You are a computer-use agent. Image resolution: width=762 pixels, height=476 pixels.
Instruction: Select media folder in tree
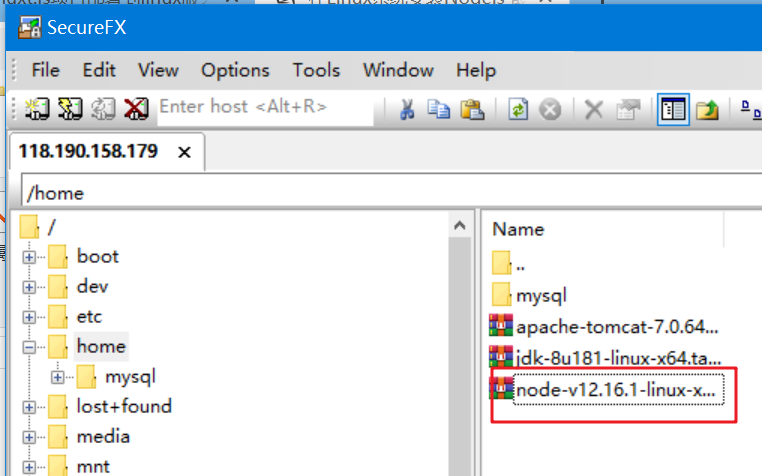[x=103, y=437]
